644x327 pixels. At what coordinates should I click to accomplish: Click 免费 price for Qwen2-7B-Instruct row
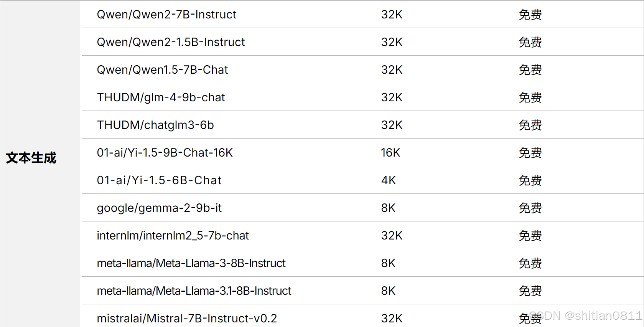[x=530, y=15]
